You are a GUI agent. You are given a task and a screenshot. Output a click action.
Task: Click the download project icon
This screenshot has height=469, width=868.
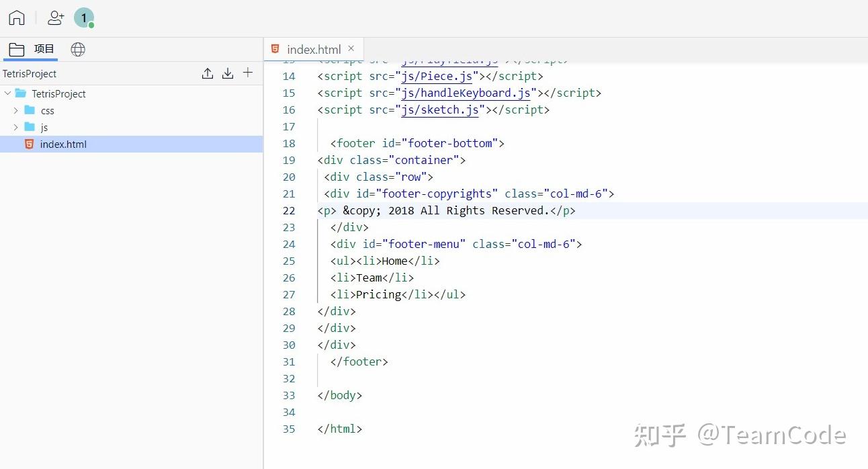coord(228,73)
